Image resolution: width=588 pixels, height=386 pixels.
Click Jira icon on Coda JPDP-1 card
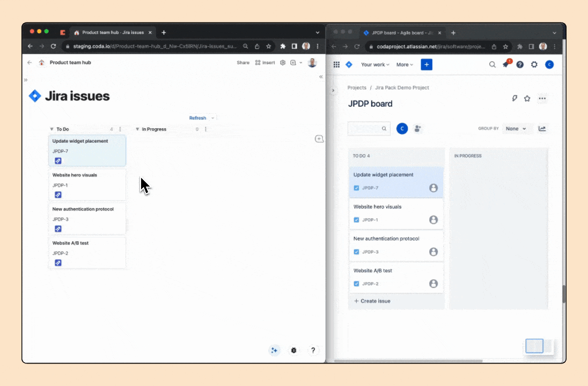pos(58,195)
